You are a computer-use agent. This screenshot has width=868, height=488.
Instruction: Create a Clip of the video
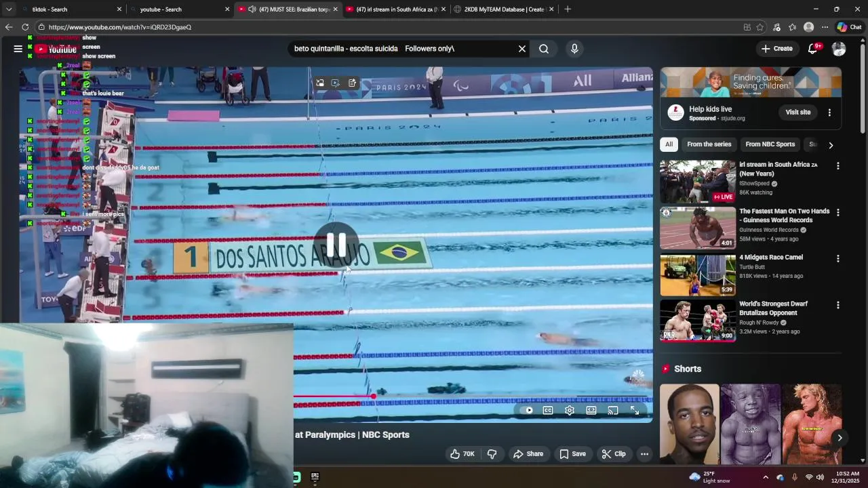tap(614, 454)
